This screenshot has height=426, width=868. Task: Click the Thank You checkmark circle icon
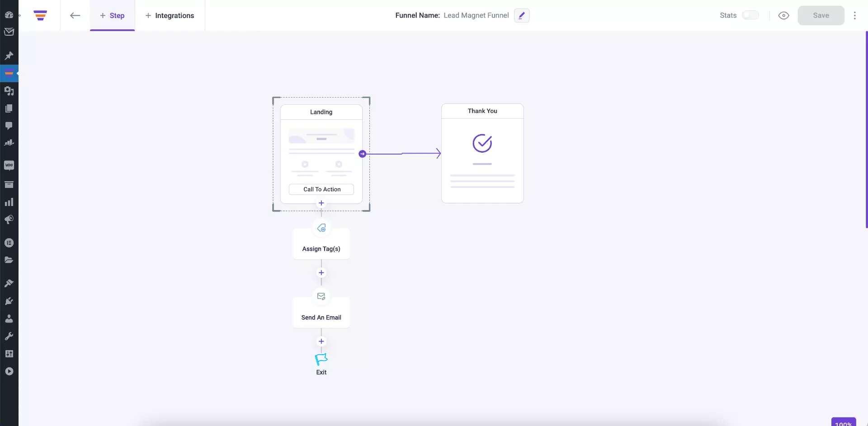[482, 143]
